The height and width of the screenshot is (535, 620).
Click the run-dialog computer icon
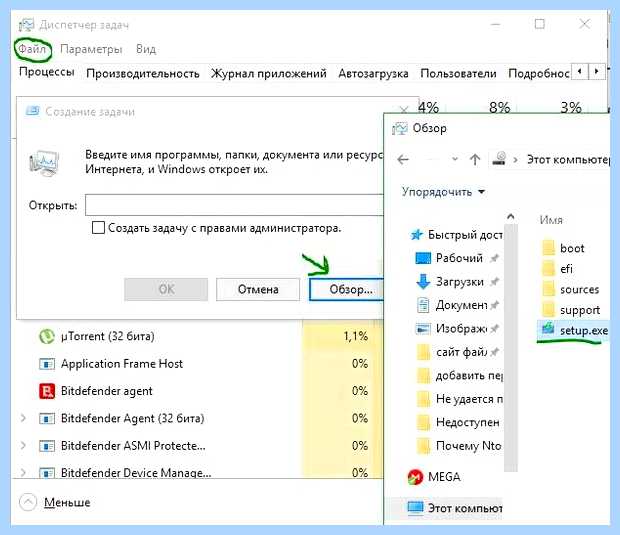44,163
